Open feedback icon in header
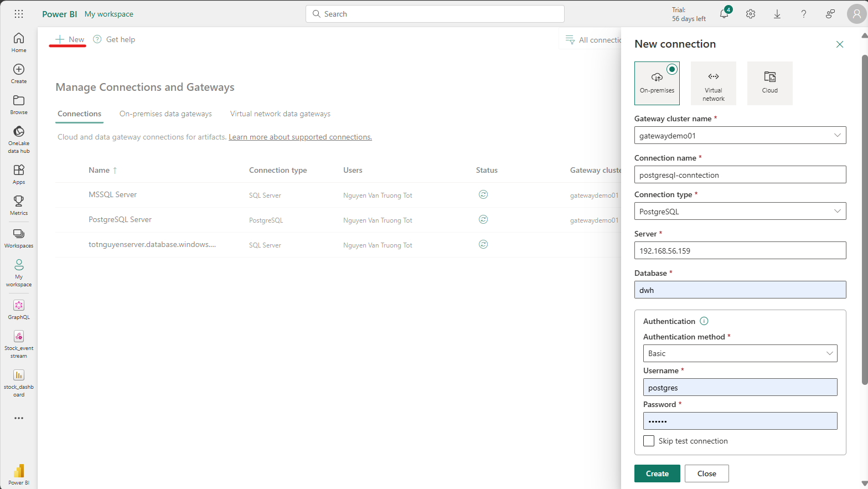The width and height of the screenshot is (868, 489). 830,14
